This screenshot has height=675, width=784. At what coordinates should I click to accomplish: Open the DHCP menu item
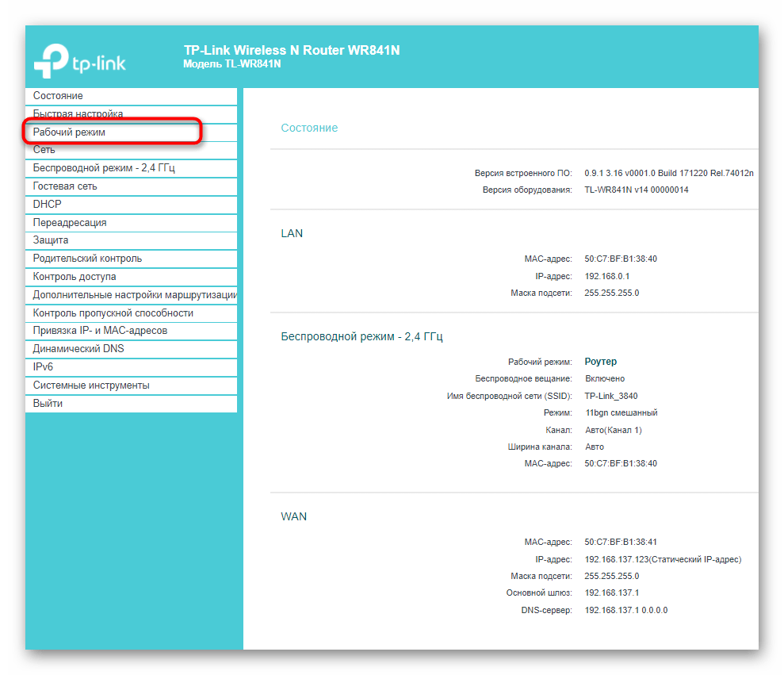coord(131,204)
